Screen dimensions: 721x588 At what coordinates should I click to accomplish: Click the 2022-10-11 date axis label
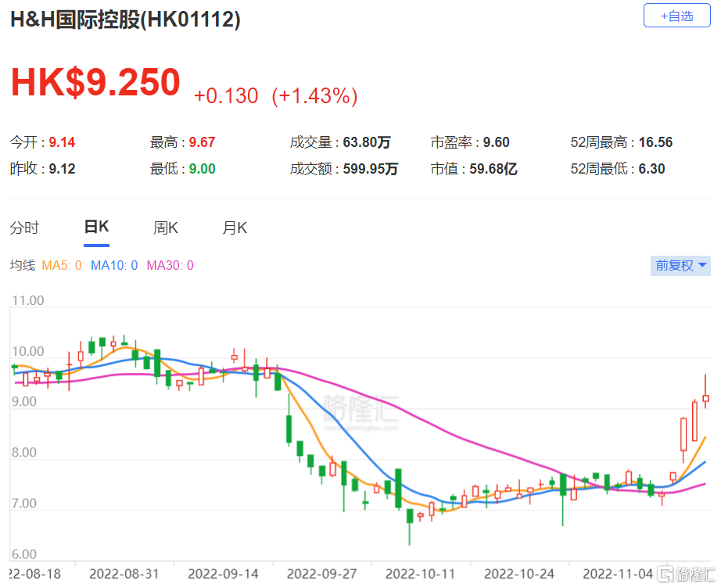click(x=420, y=574)
